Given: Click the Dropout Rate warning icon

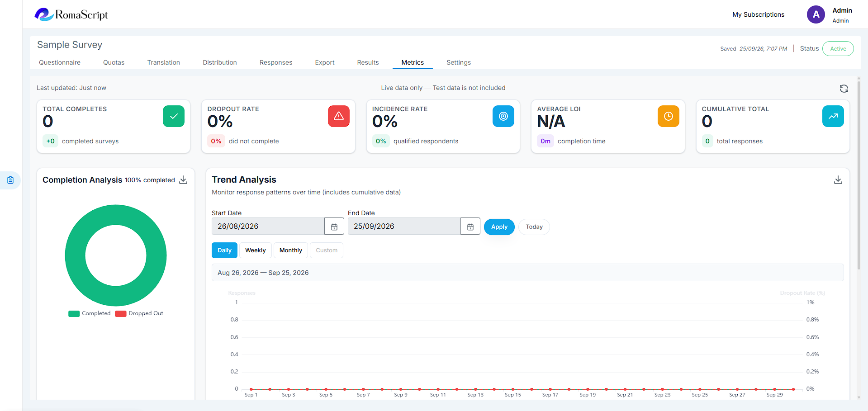Looking at the screenshot, I should pos(339,116).
